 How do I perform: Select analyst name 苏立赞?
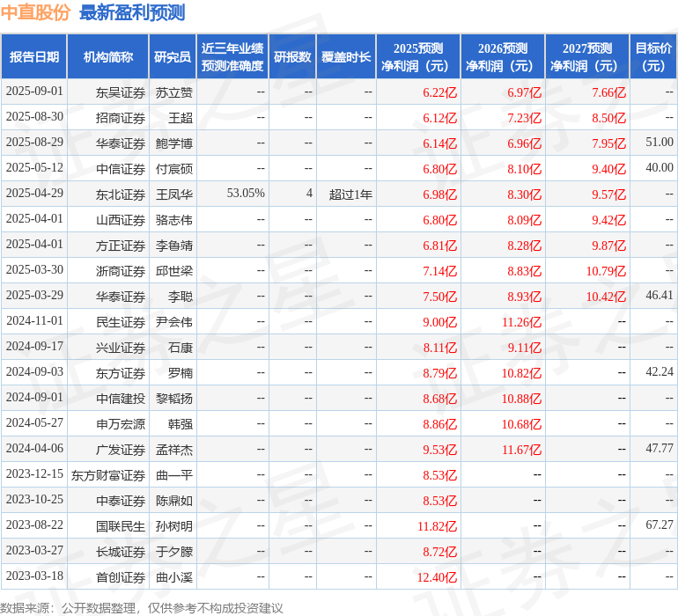(173, 92)
